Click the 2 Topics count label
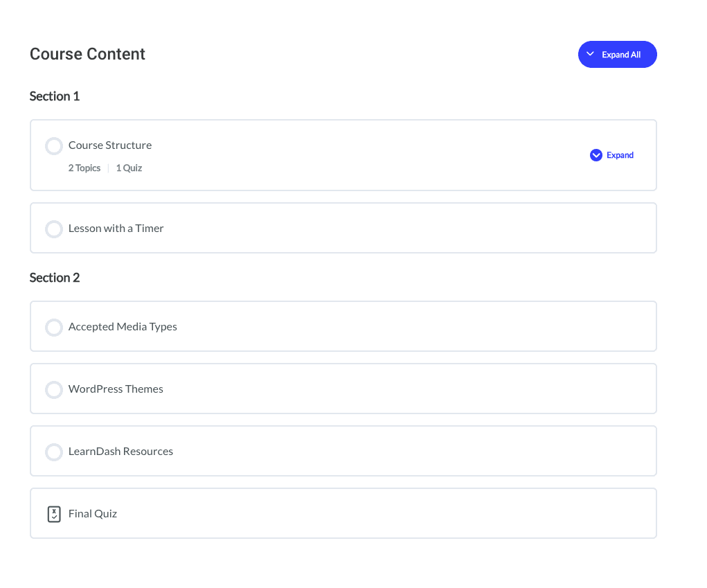This screenshot has height=588, width=707. (84, 168)
